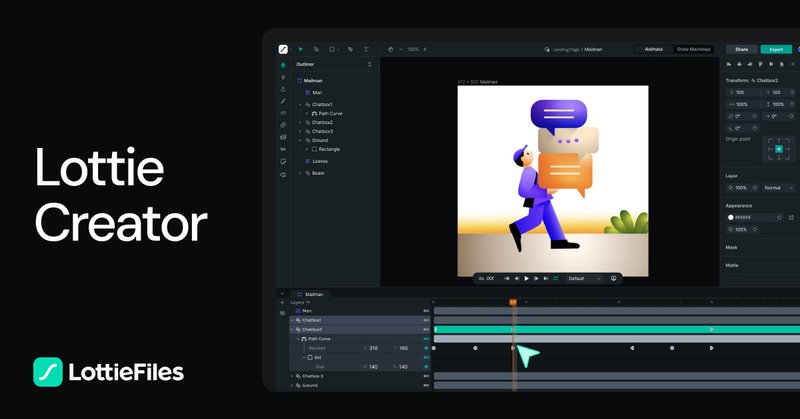Open the fill options grid icon
800x419 pixels.
coord(791,217)
